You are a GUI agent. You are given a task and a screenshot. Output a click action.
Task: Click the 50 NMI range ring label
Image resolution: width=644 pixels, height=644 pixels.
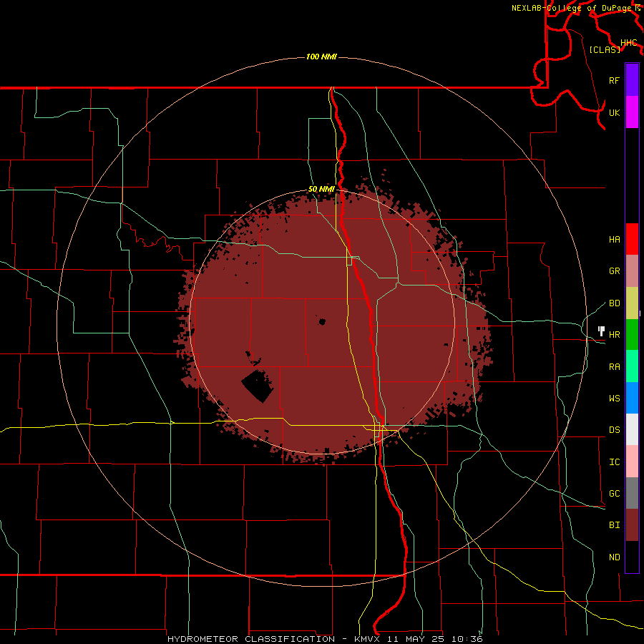click(x=321, y=189)
